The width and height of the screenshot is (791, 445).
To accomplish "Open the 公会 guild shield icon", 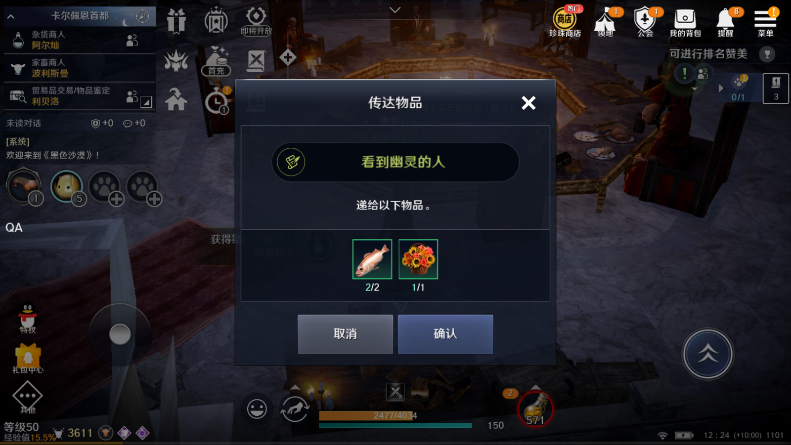I will pyautogui.click(x=645, y=22).
